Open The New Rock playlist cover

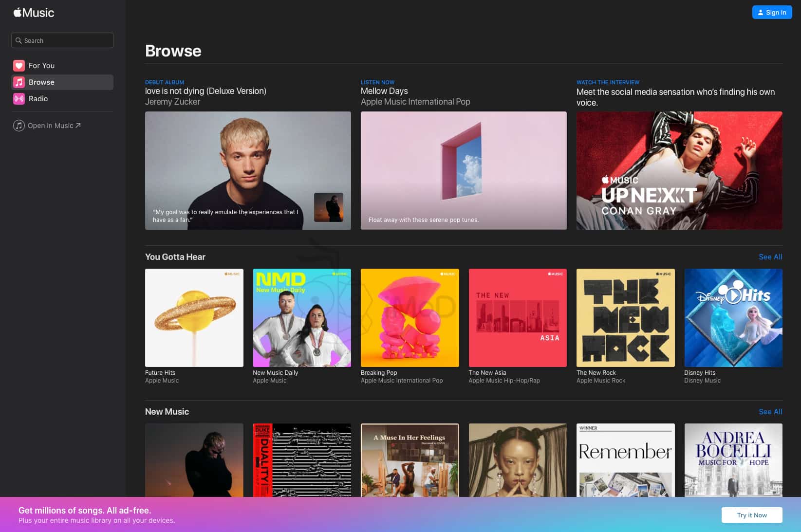coord(625,318)
